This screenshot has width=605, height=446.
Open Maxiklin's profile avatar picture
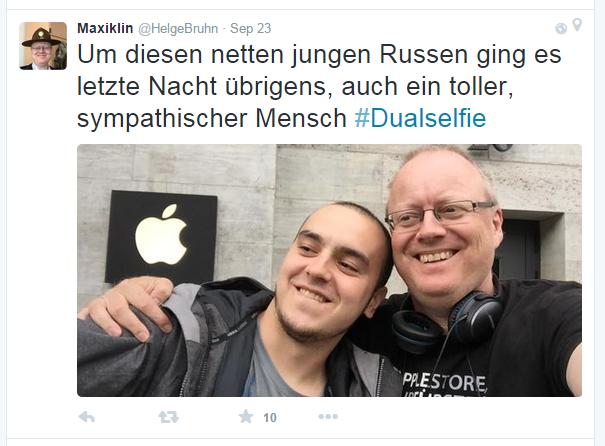tap(43, 46)
